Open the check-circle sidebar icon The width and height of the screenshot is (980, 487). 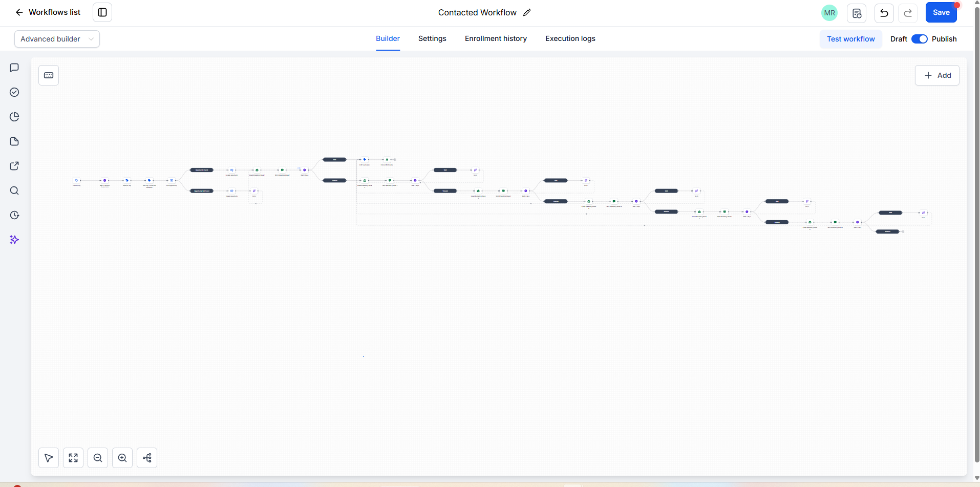pyautogui.click(x=14, y=92)
